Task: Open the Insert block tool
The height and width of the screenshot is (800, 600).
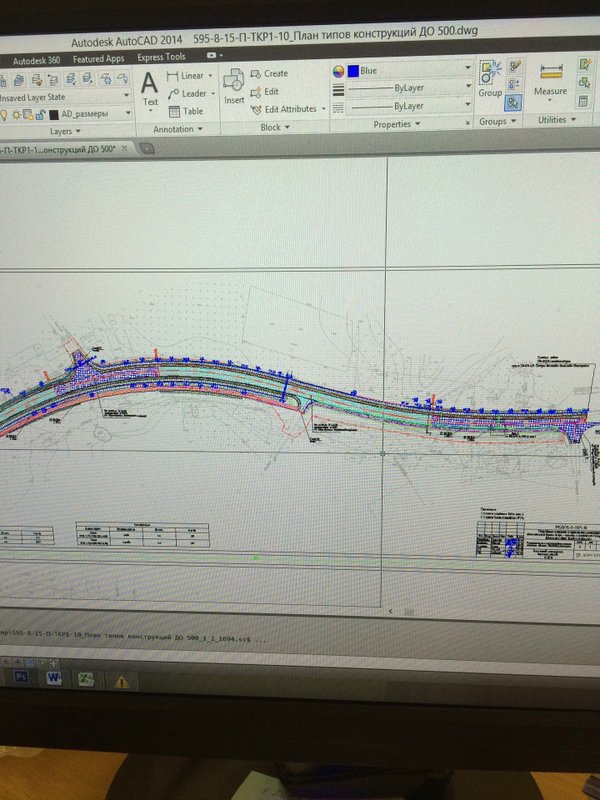Action: 234,86
